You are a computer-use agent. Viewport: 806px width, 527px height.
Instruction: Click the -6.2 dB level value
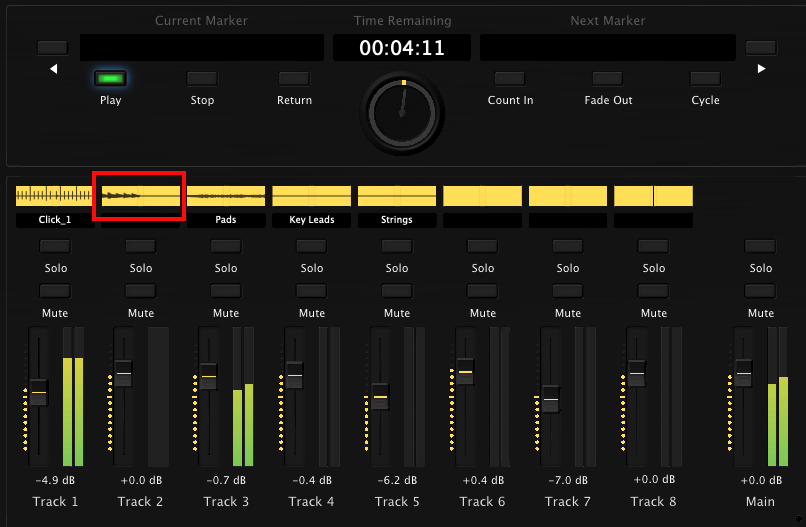397,480
